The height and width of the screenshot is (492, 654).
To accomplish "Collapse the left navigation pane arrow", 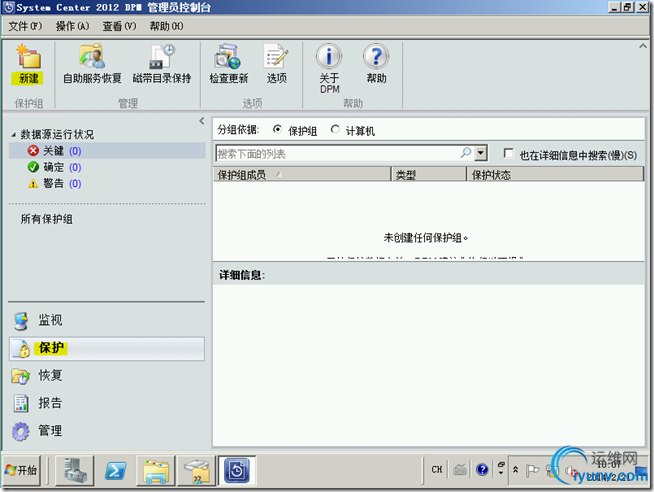I will pos(202,121).
